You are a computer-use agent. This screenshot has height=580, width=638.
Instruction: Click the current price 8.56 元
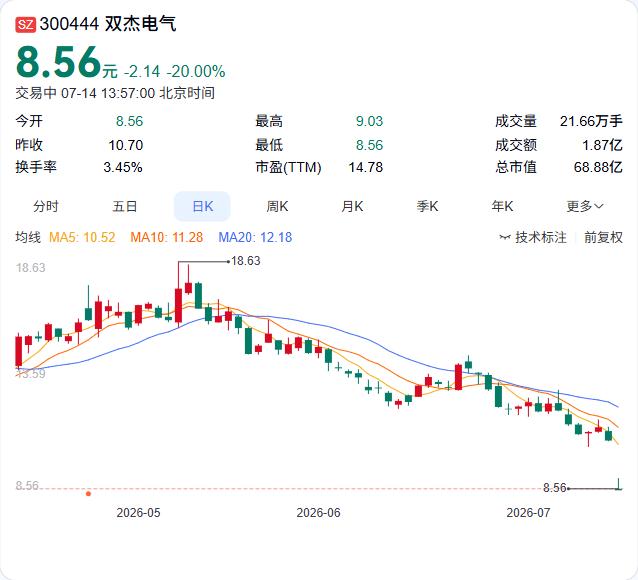[x=67, y=63]
